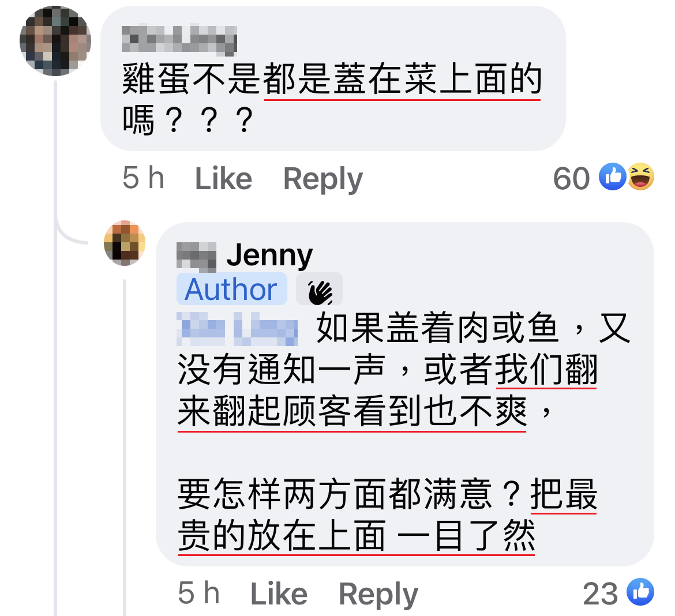Screen dimensions: 675x616
Task: View the 60 reactions count
Action: pos(571,178)
